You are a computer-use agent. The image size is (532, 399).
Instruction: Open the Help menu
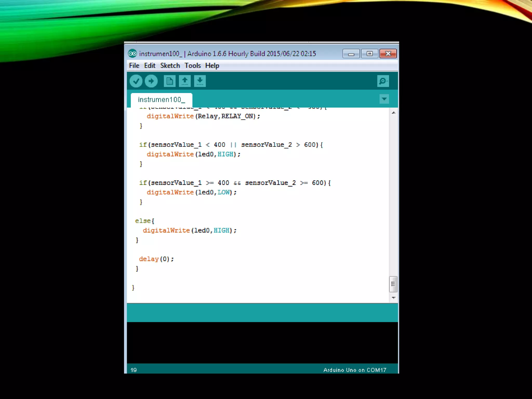[x=212, y=66]
